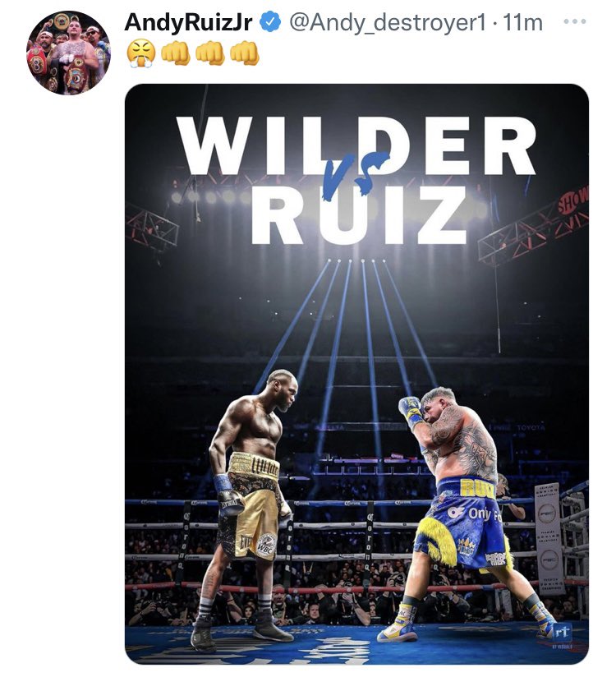This screenshot has width=616, height=677.
Task: Click the red Showtime logo on rigging
Action: tap(572, 200)
